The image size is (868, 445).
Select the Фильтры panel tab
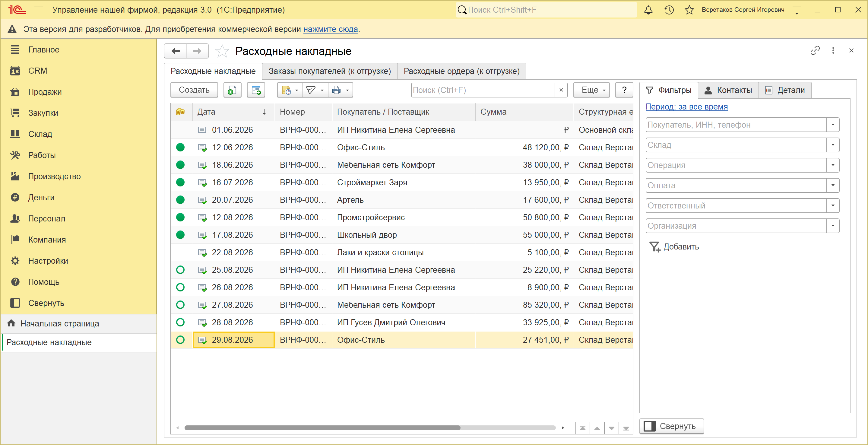point(669,90)
